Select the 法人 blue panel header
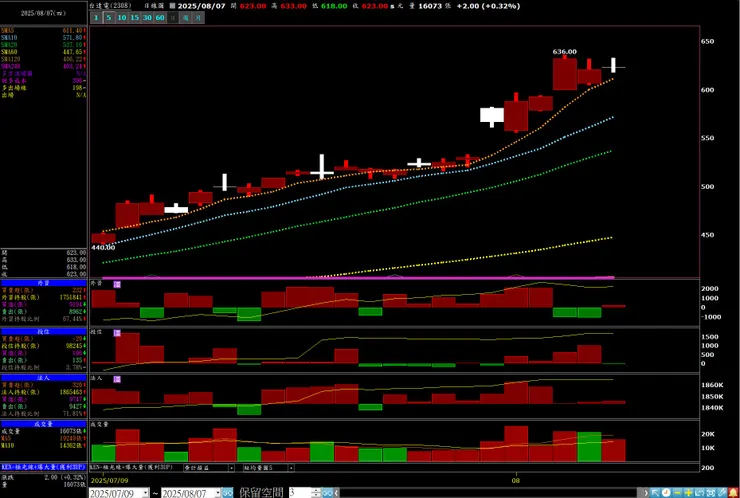 point(43,378)
